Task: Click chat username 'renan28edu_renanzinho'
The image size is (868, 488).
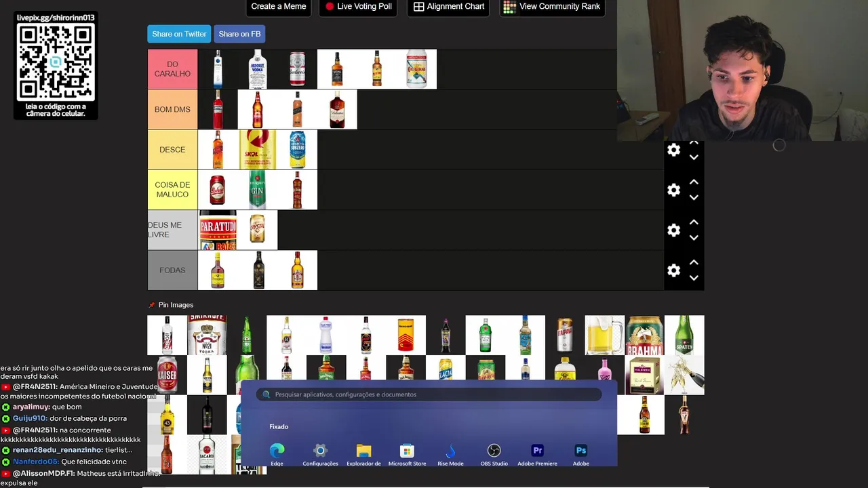Action: pyautogui.click(x=58, y=450)
